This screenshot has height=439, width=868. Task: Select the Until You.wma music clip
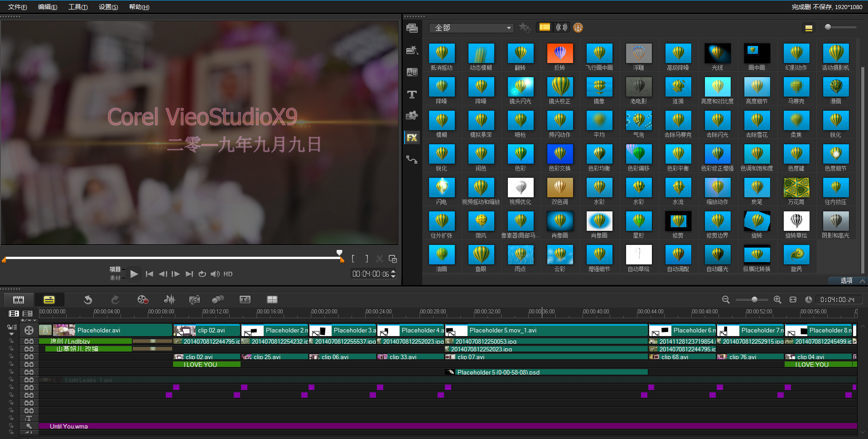click(x=448, y=426)
